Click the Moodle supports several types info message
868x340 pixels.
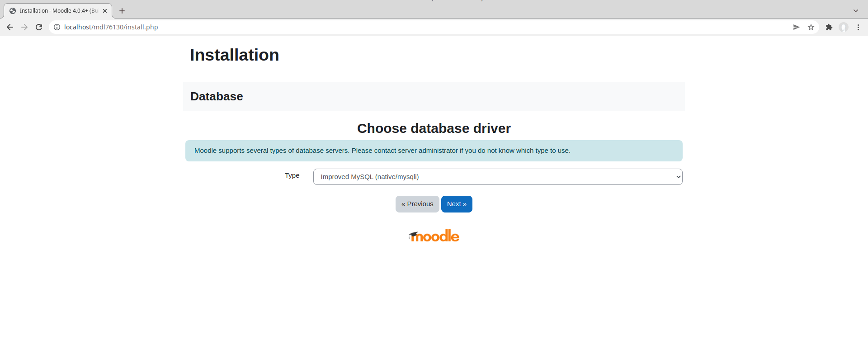(x=434, y=151)
